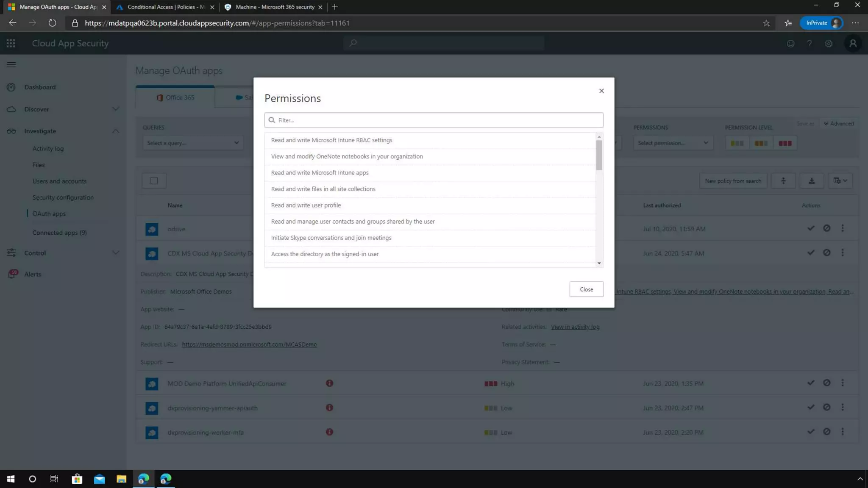Select high permission level red filter

[785, 143]
